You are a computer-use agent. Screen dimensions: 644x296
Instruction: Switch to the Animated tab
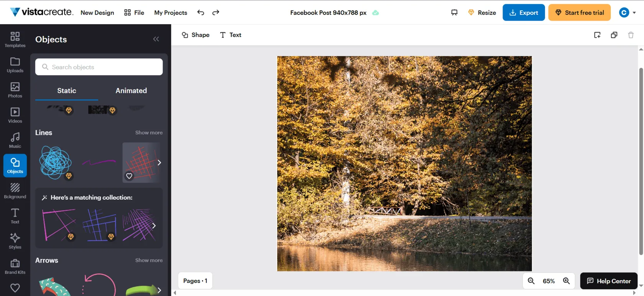[131, 91]
